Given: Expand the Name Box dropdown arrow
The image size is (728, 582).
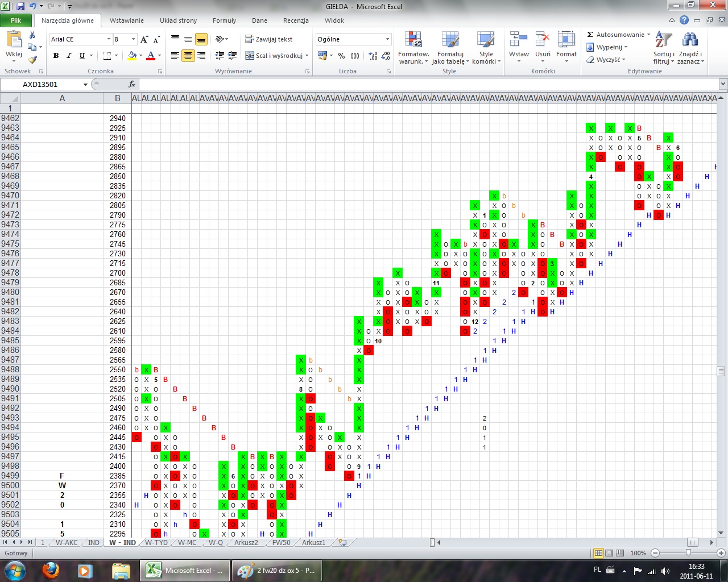Looking at the screenshot, I should point(85,84).
